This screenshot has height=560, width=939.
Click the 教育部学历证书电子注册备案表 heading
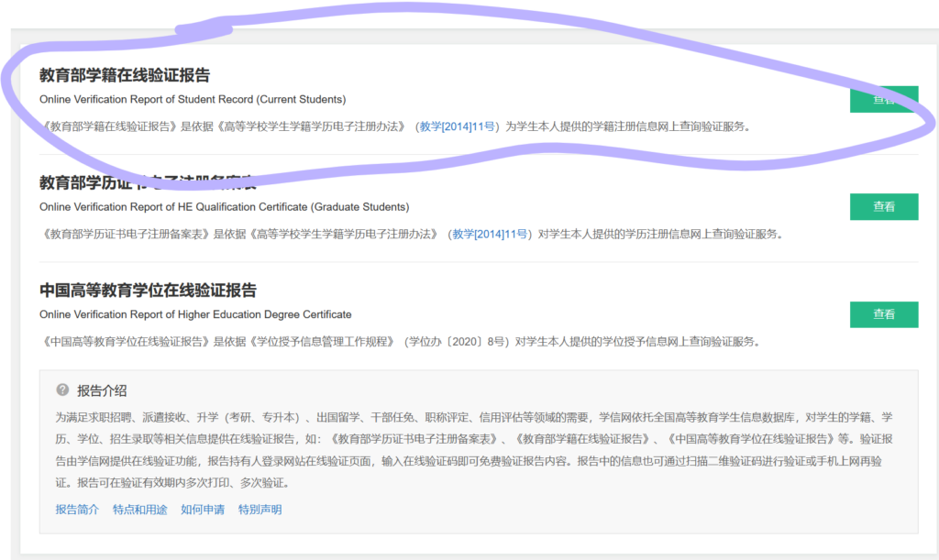(147, 182)
